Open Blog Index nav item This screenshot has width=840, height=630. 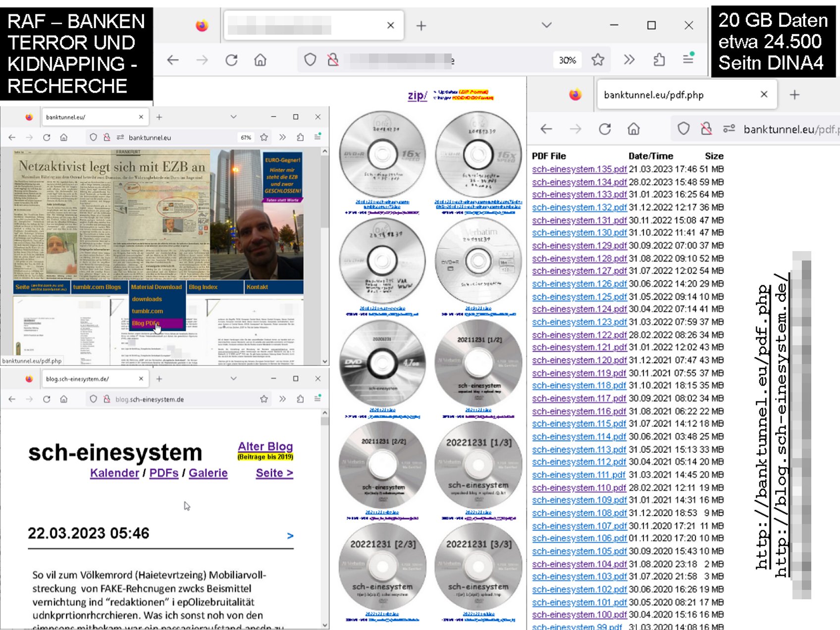tap(203, 287)
